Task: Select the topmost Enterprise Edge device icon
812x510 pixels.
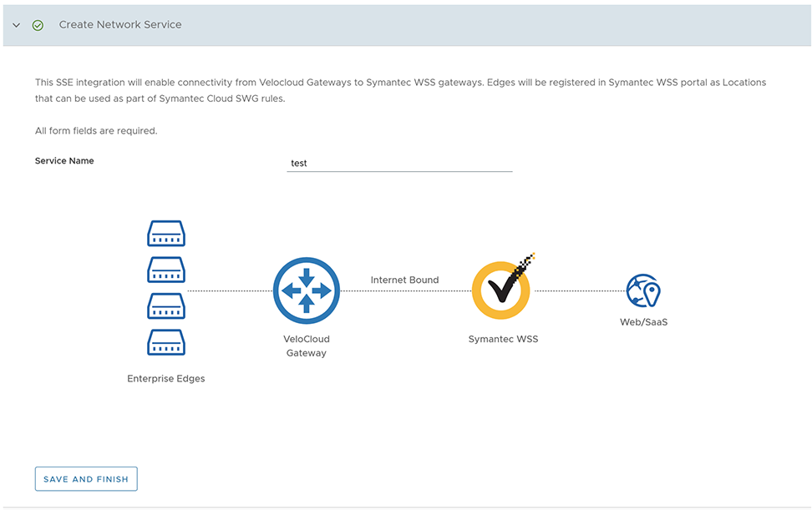Action: point(166,234)
